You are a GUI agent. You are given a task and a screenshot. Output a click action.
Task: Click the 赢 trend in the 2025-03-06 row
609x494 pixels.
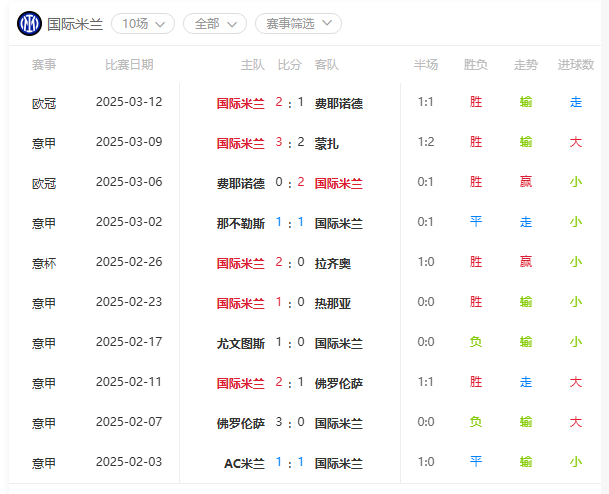coord(526,182)
